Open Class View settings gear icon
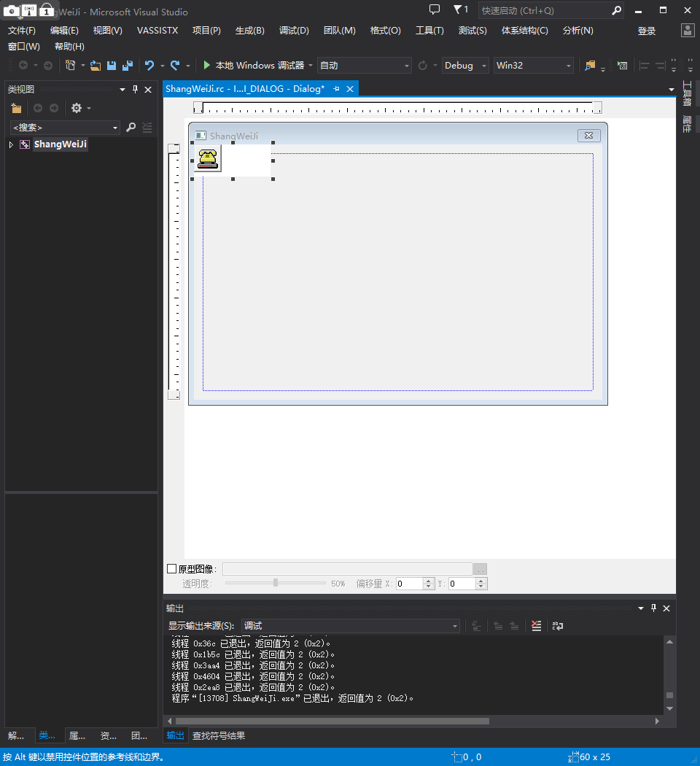The image size is (700, 766). point(77,108)
